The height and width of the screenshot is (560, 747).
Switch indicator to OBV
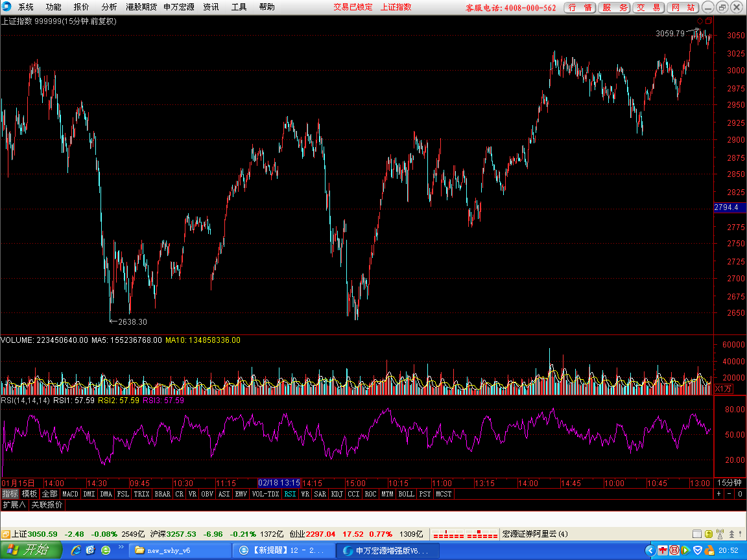pos(207,494)
